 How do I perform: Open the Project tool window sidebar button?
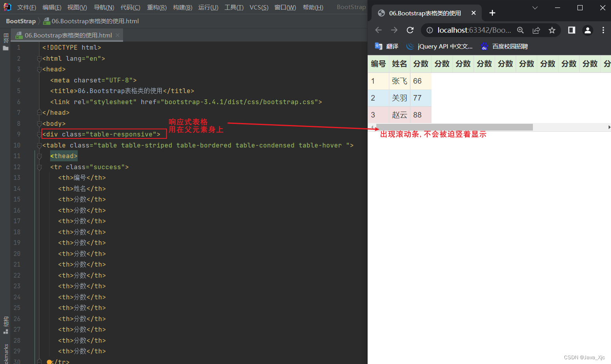click(6, 42)
